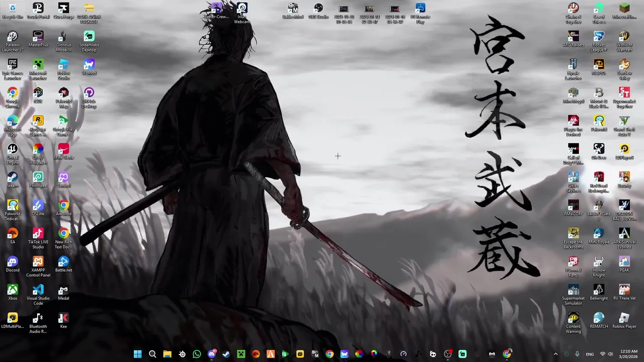Select the ARC Raiders desktop icon

(x=573, y=39)
